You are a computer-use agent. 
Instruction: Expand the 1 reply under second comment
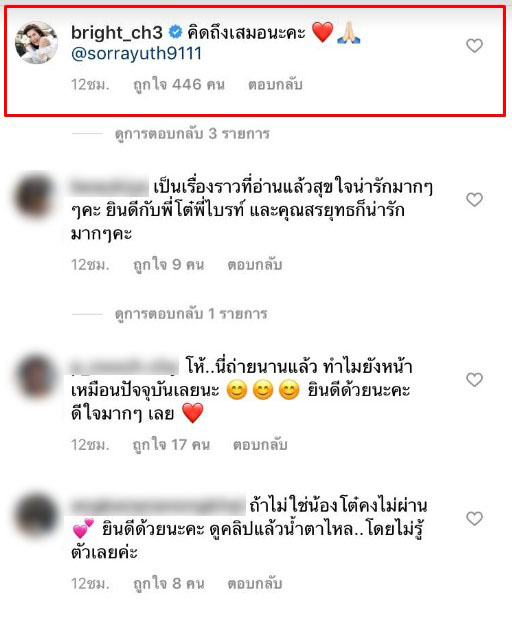[x=191, y=314]
